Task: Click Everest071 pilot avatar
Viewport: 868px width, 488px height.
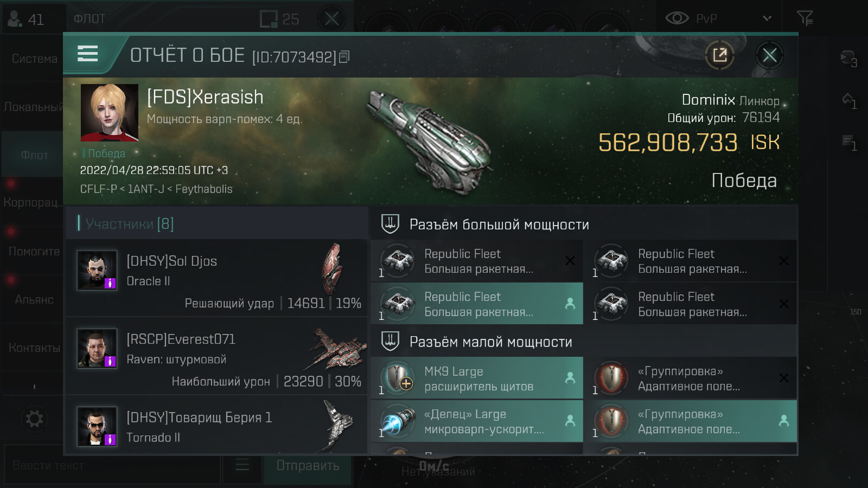Action: 97,348
